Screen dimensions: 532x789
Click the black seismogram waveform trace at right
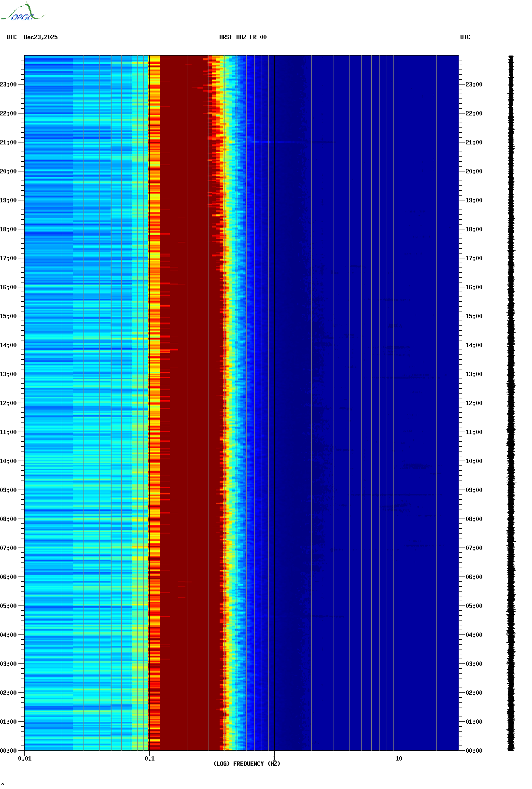coord(511,403)
